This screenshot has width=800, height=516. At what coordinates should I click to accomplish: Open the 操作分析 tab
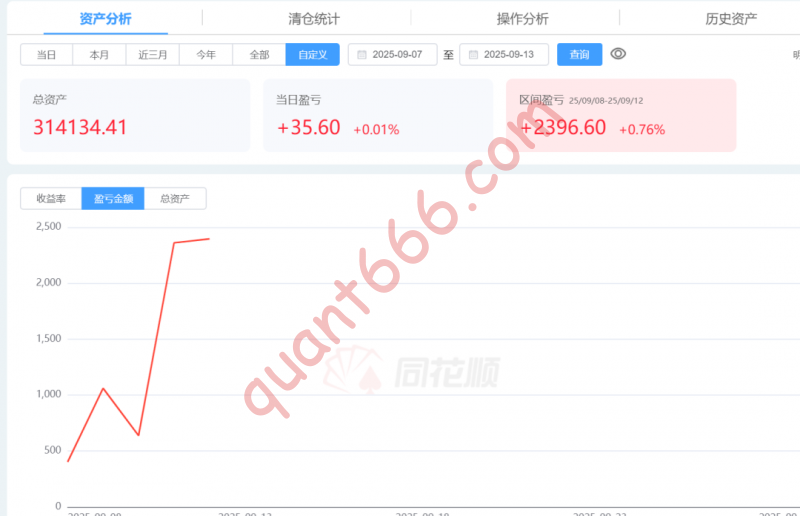click(522, 19)
